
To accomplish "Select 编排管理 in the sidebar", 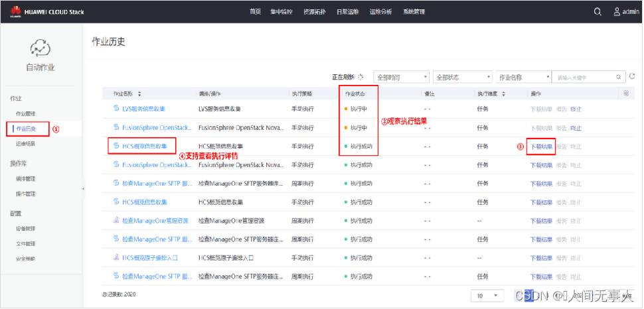I will [25, 179].
